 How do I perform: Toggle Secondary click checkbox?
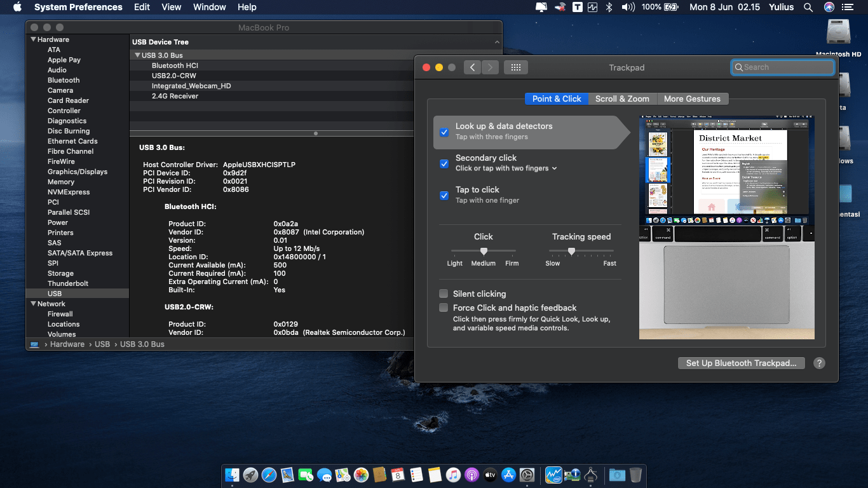coord(444,164)
